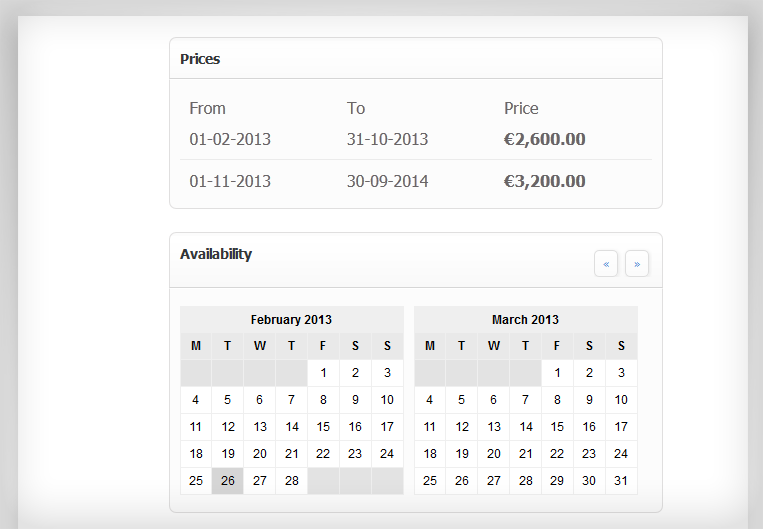The image size is (763, 529).
Task: Click March 1 in calendar
Action: (x=557, y=373)
